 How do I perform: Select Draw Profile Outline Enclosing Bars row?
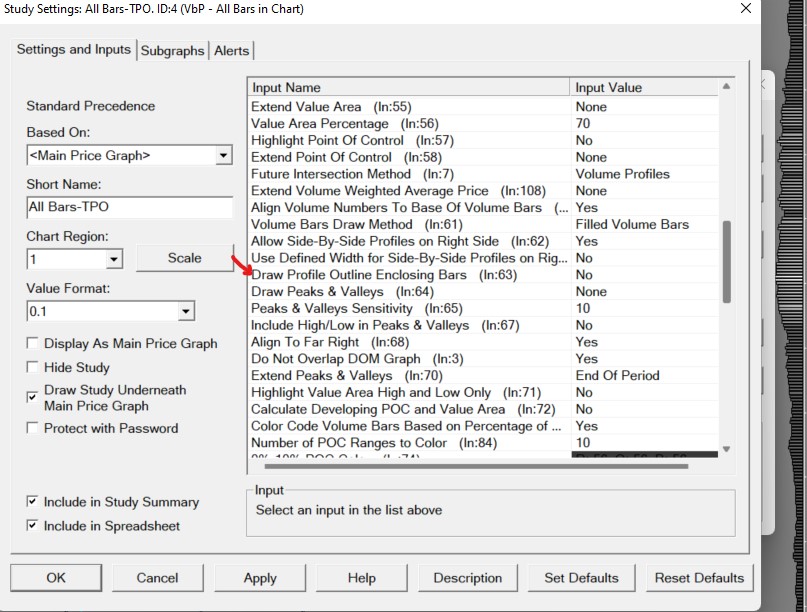tap(484, 275)
